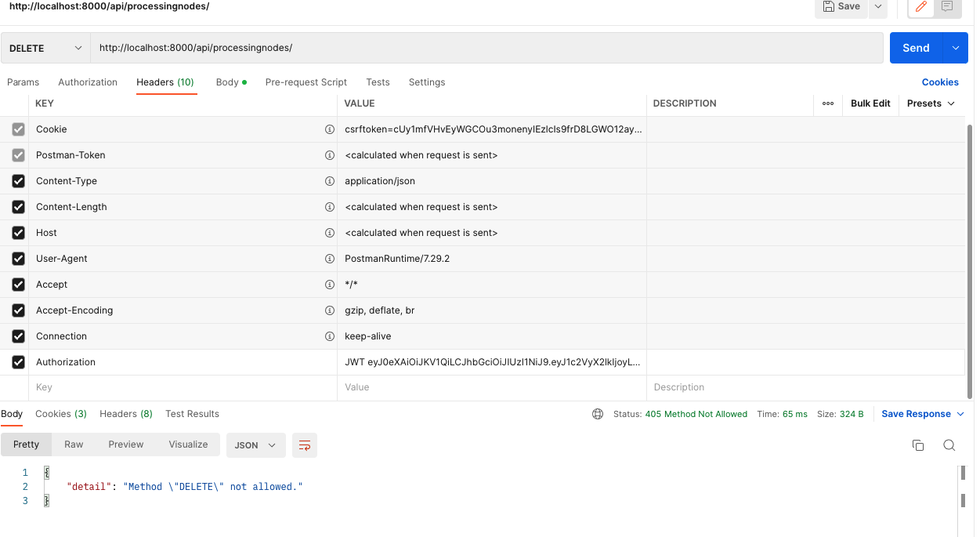
Task: Disable the Accept-Encoding header checkbox
Action: click(x=17, y=310)
